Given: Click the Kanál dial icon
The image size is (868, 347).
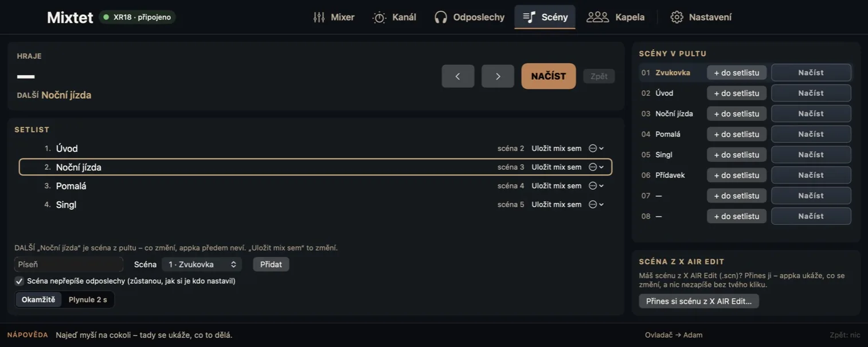Looking at the screenshot, I should pyautogui.click(x=380, y=17).
